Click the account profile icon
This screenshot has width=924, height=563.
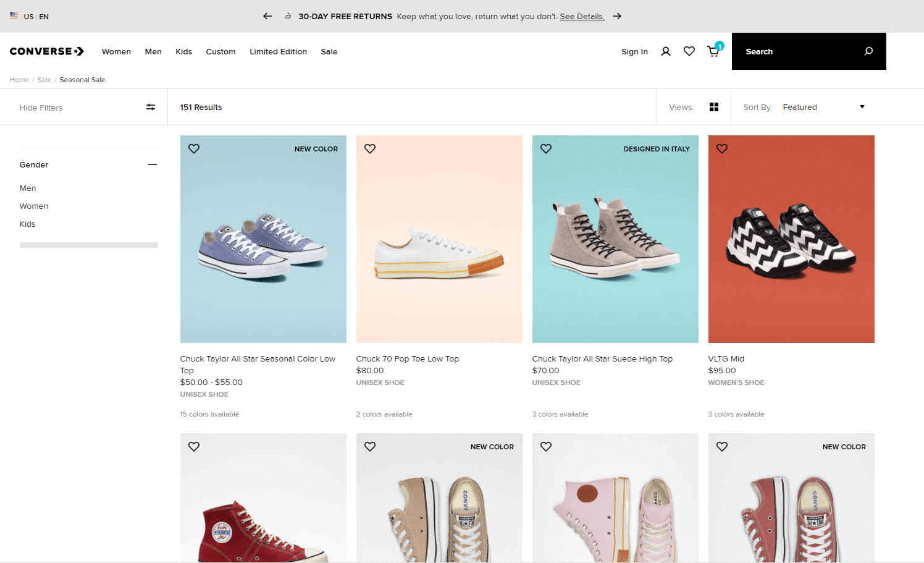tap(666, 51)
